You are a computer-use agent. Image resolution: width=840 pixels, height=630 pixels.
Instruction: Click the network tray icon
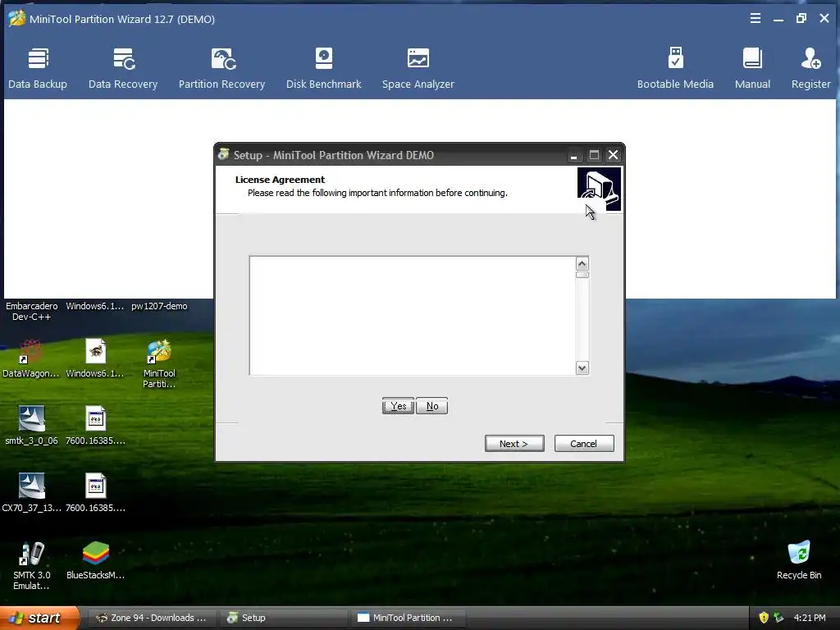[x=778, y=618]
